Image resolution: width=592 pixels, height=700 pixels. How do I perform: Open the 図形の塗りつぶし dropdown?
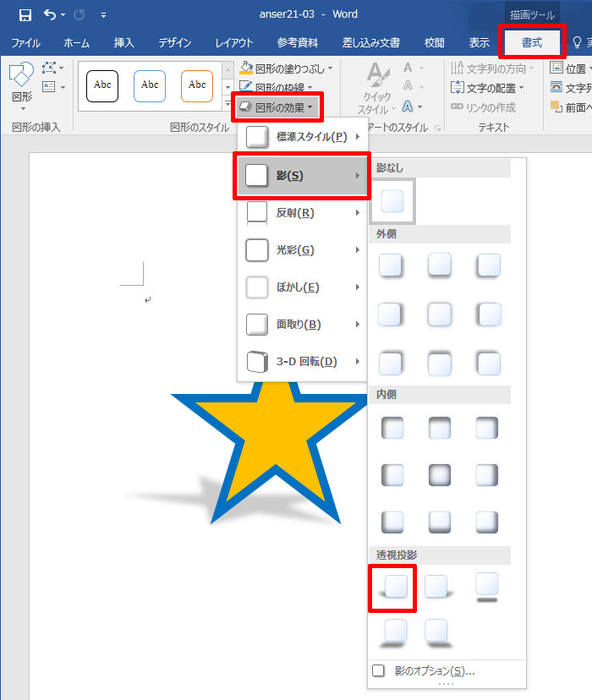click(286, 68)
